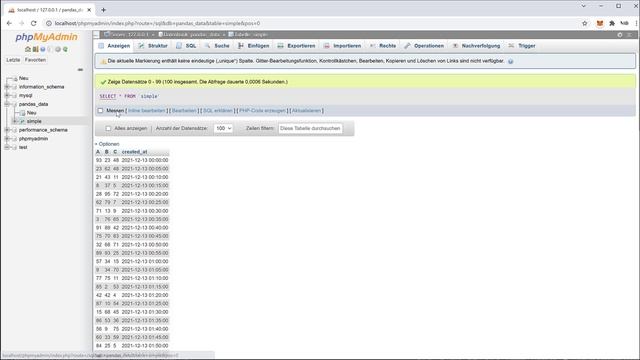Expand the phpmyadmin database node
Viewport: 640px width, 360px height.
(x=7, y=139)
